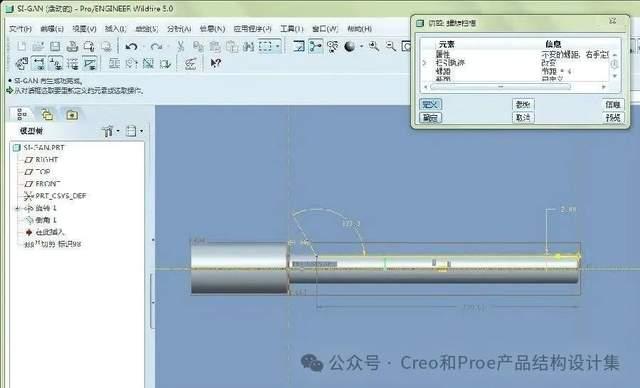Click the New file icon
Viewport: 640px width, 388px height.
21,46
